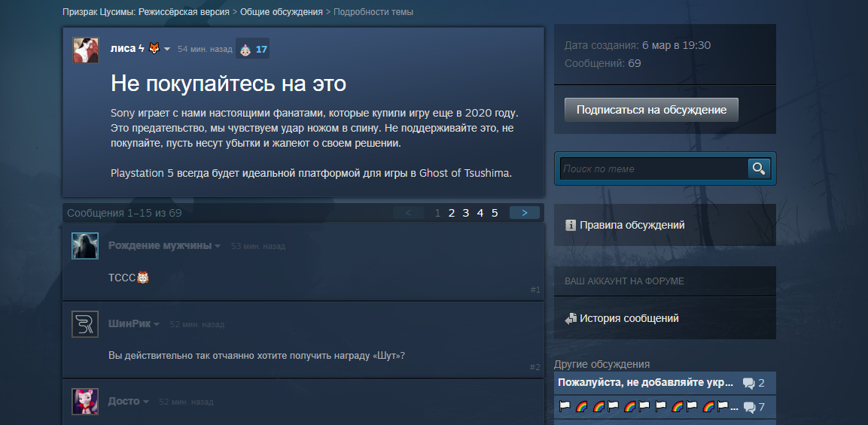Open Досто's pony avatar
Screen dimensions: 868x425
tap(85, 402)
